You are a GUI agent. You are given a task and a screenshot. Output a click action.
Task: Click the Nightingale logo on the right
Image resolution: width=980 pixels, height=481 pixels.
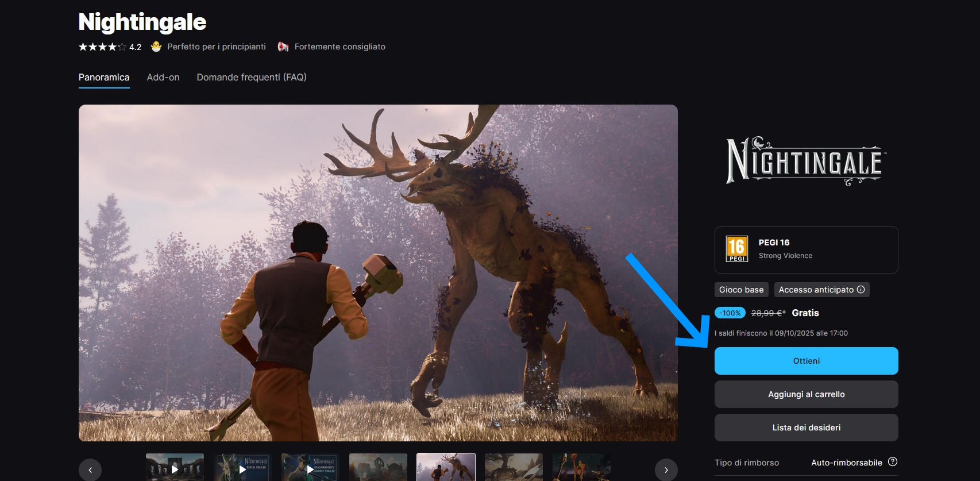click(806, 161)
